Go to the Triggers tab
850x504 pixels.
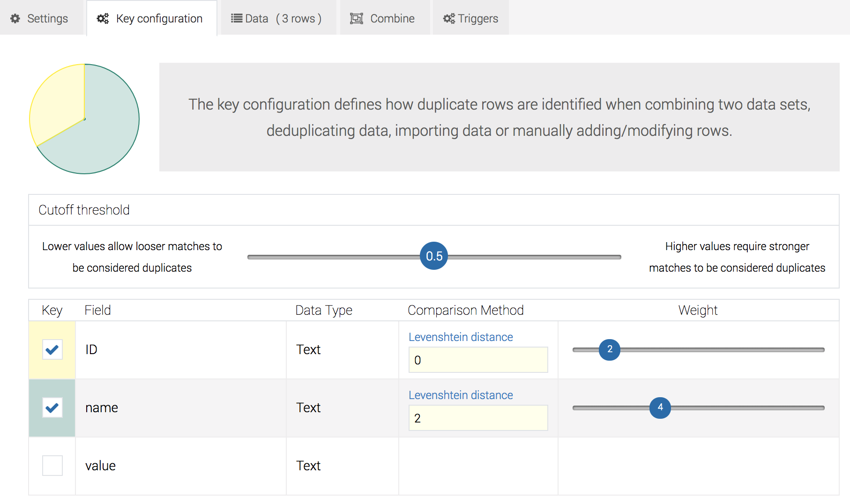[x=470, y=18]
